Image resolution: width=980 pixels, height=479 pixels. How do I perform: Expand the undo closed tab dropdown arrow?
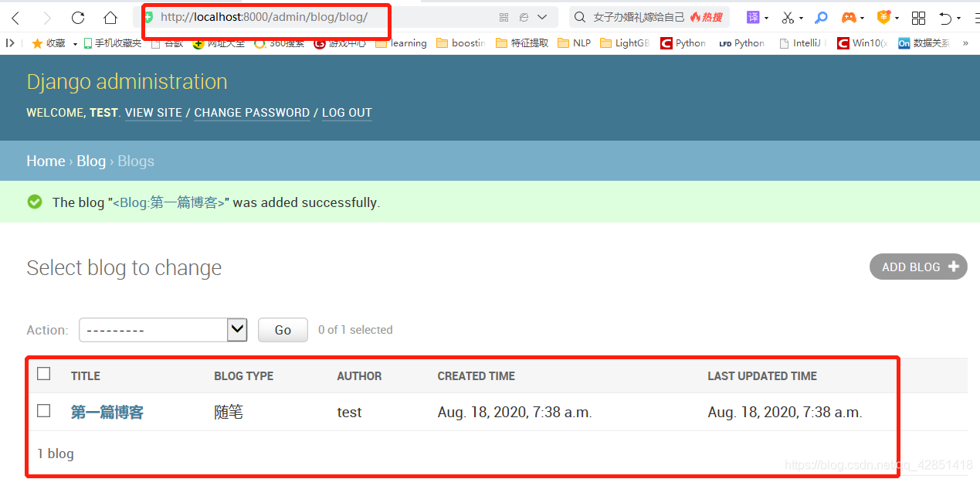click(958, 18)
